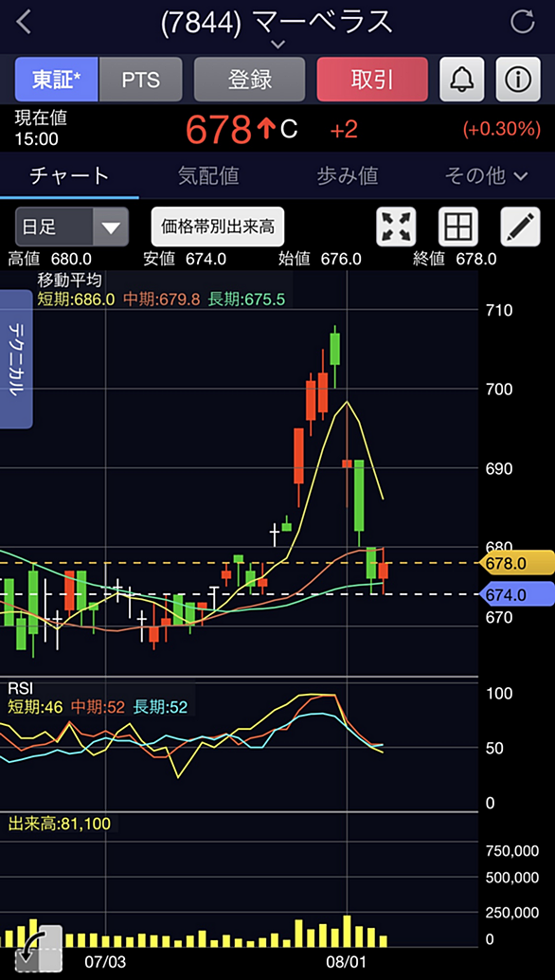This screenshot has height=980, width=555.
Task: Tap the 出来高:81,100 volume label
Action: (x=60, y=824)
